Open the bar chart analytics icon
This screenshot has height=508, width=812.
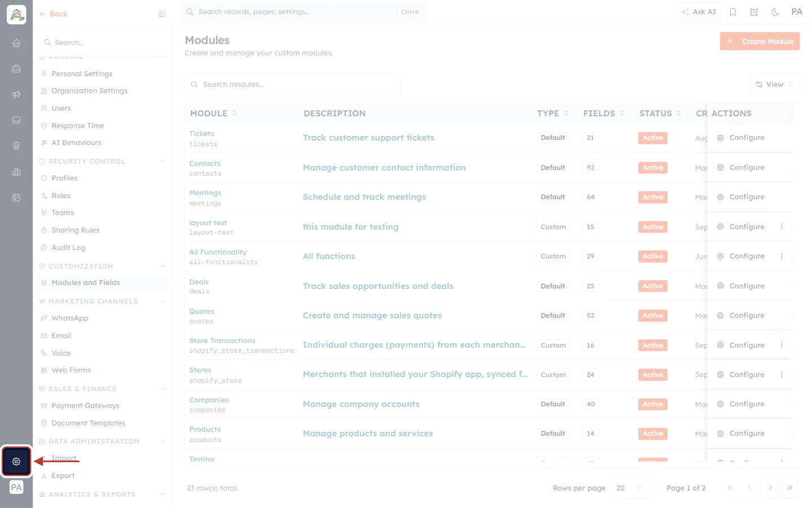pyautogui.click(x=16, y=172)
